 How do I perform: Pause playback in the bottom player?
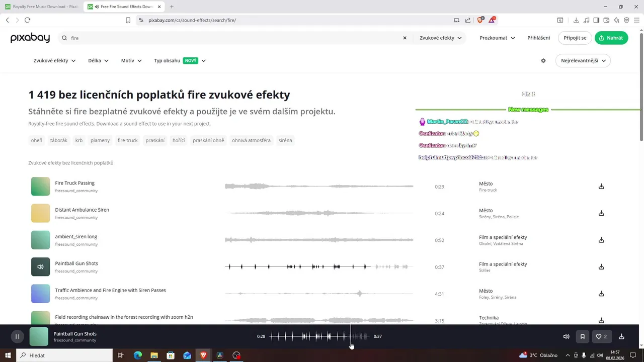point(17,336)
